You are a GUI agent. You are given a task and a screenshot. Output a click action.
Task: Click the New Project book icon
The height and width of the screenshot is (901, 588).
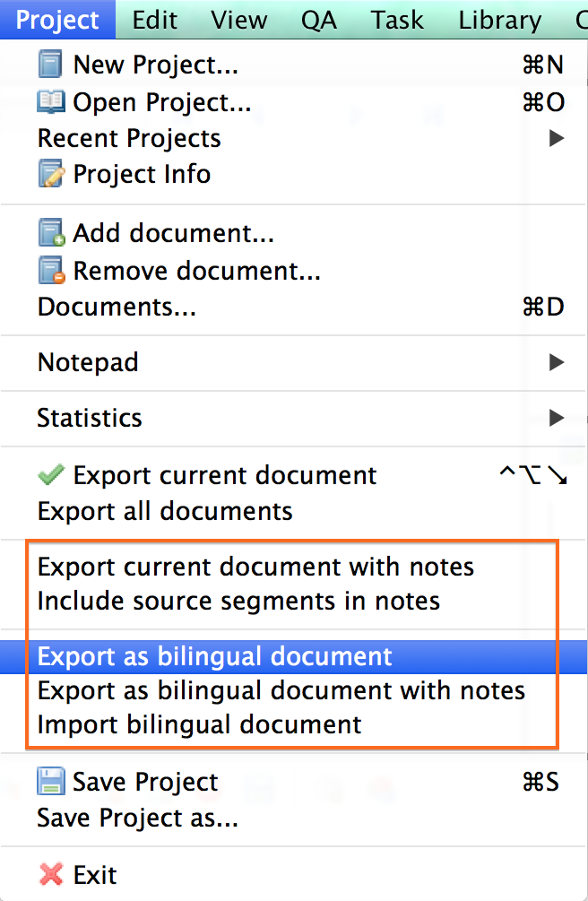coord(51,65)
